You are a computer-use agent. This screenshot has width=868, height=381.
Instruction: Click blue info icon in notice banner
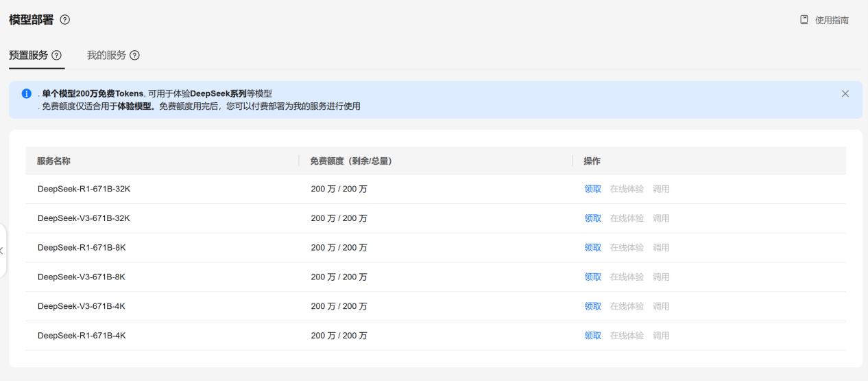27,93
